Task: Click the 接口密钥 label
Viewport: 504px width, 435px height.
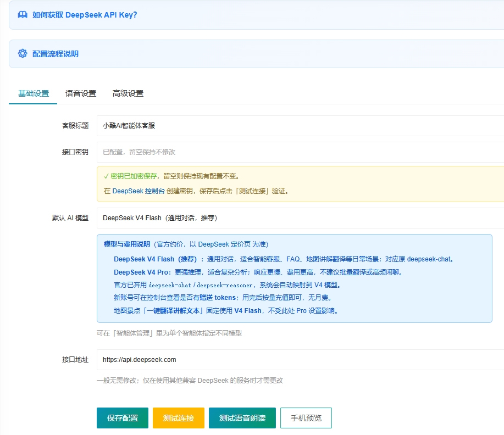Action: pos(75,152)
